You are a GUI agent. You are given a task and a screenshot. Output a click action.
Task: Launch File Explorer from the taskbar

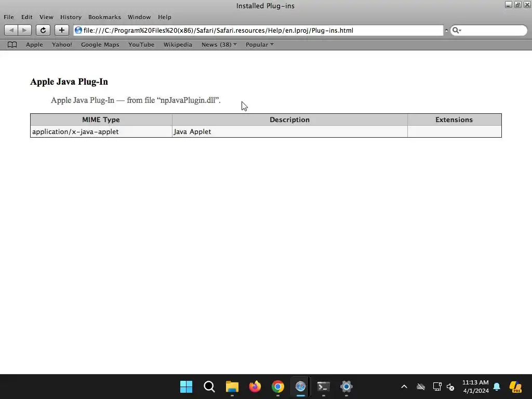[232, 387]
